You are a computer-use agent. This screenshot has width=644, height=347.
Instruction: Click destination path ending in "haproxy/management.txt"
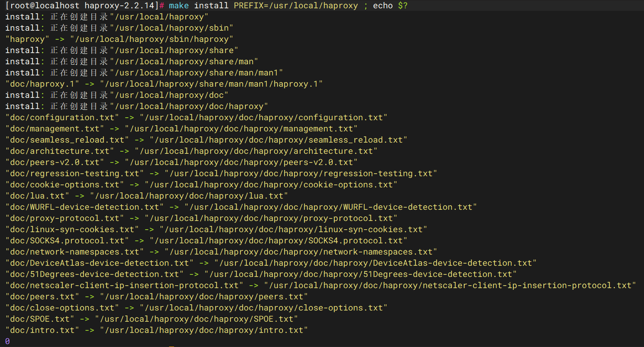(x=241, y=129)
